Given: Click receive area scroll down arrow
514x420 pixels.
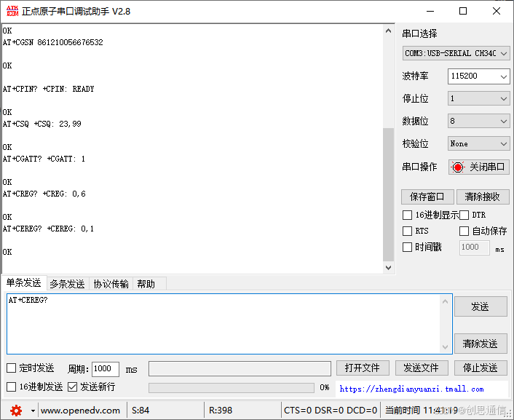Looking at the screenshot, I should [x=389, y=268].
